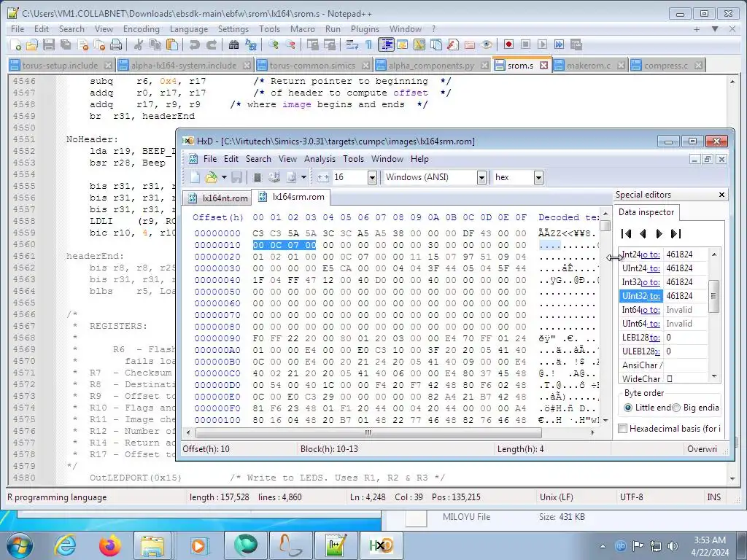Click Open folder icon in HxD toolbar
The height and width of the screenshot is (560, 747).
tap(211, 178)
